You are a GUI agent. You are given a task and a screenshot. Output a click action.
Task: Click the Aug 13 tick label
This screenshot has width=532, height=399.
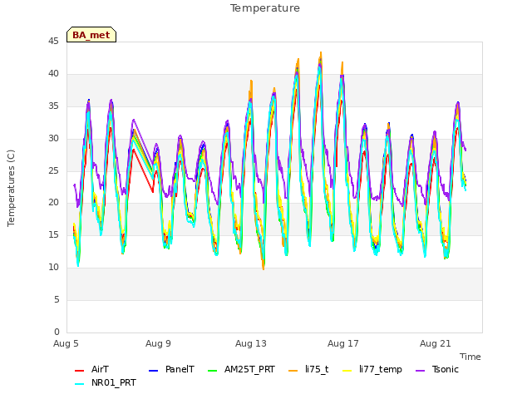(x=251, y=343)
